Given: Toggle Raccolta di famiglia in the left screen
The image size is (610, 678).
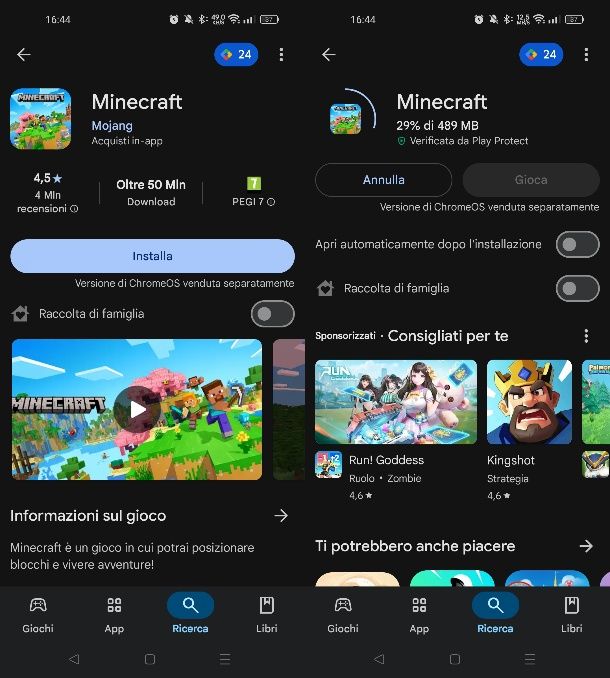Looking at the screenshot, I should point(273,314).
